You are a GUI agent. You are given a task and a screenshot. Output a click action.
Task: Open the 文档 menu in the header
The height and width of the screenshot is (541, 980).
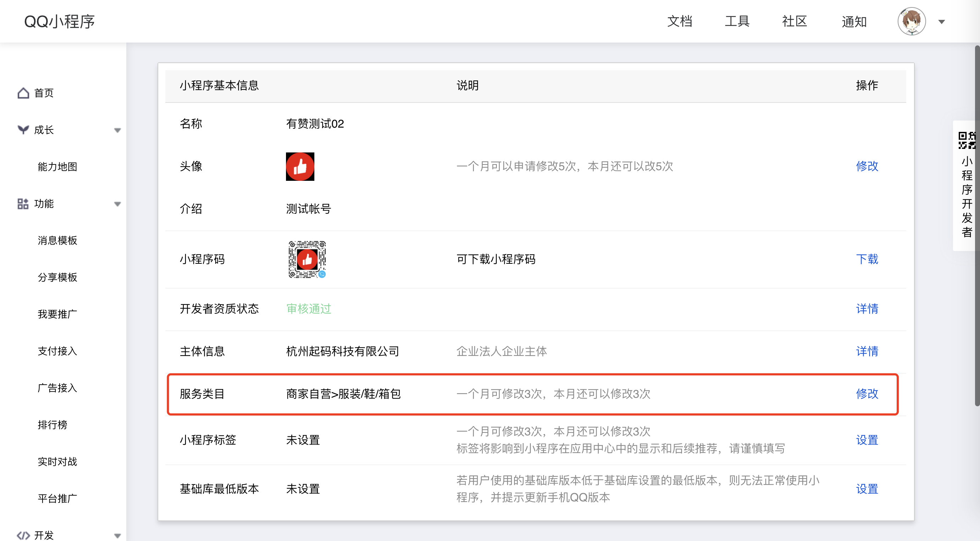coord(680,21)
